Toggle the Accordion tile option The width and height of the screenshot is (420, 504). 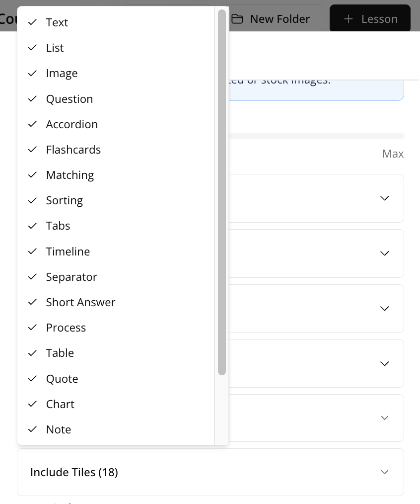click(x=71, y=124)
